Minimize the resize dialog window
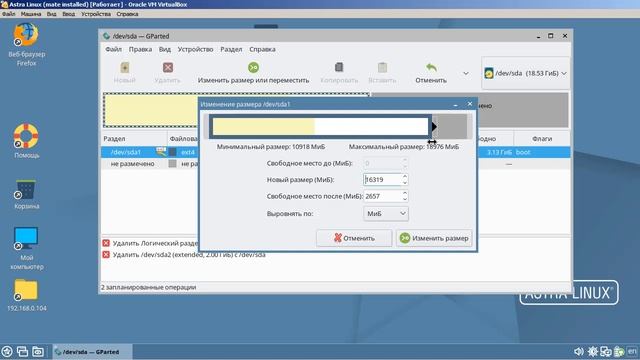Image resolution: width=640 pixels, height=360 pixels. click(456, 104)
